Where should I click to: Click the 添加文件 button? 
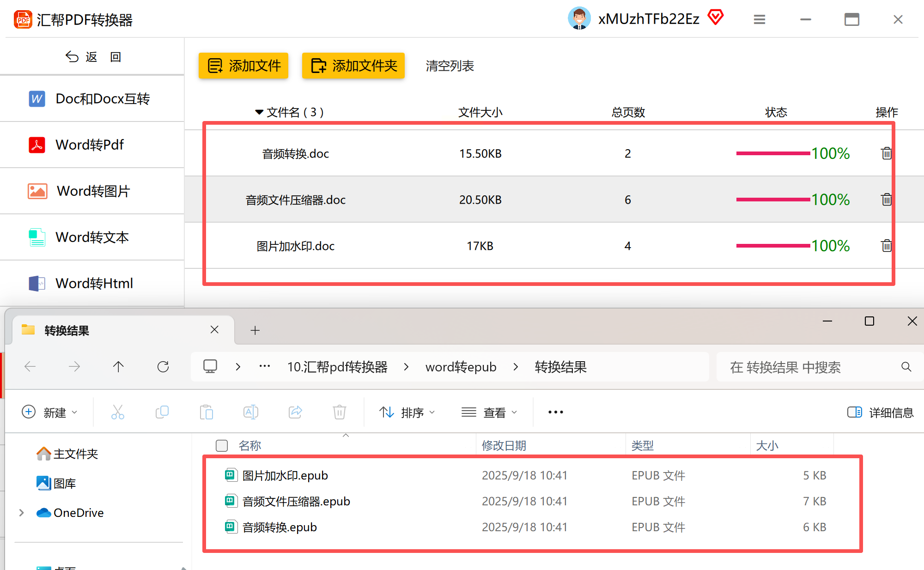click(243, 66)
